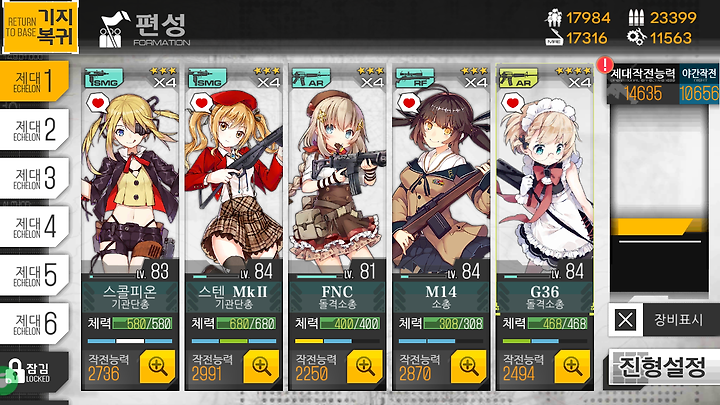Open the 진형설정 formation settings button
The width and height of the screenshot is (720, 405).
tap(664, 366)
